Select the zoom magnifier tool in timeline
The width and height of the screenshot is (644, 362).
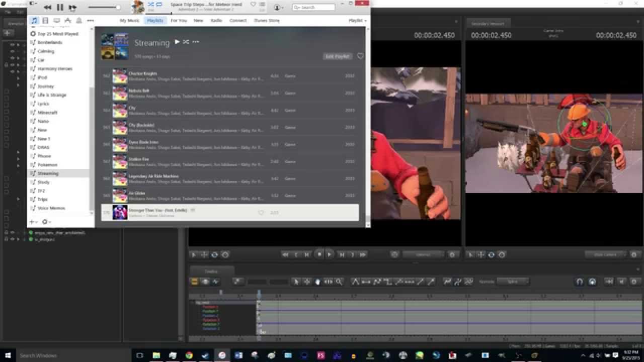click(339, 282)
